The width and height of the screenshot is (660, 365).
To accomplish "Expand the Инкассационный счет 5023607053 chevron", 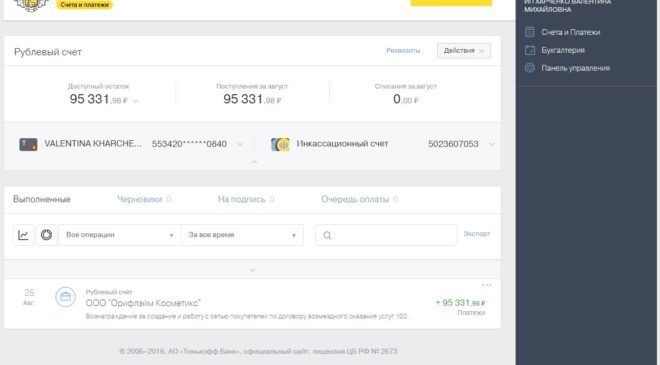I will coord(491,144).
